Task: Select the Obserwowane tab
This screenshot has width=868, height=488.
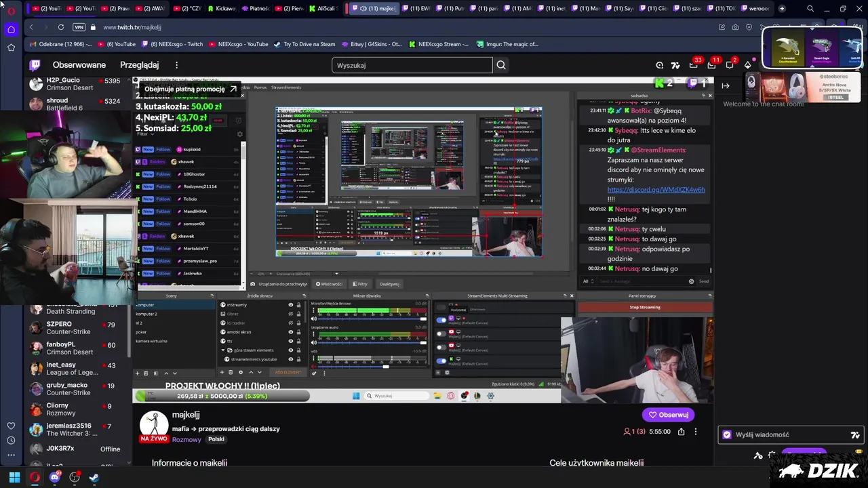Action: tap(79, 65)
